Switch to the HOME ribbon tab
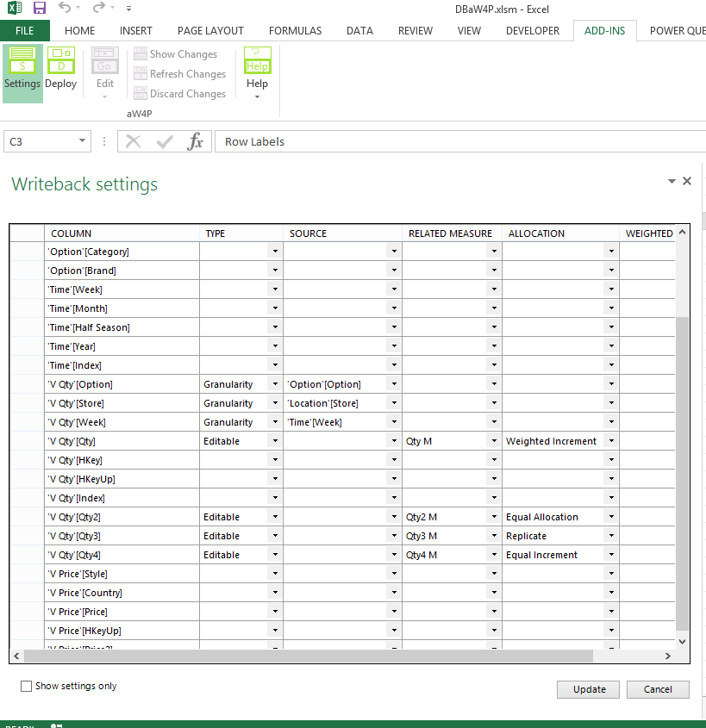 point(79,31)
